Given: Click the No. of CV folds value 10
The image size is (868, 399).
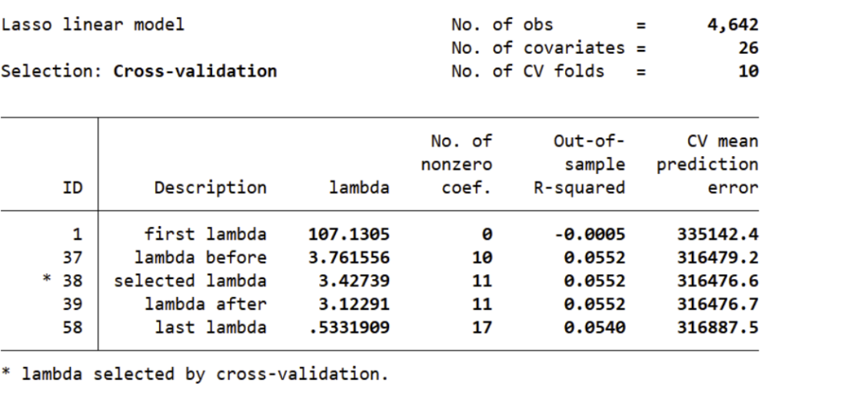Looking at the screenshot, I should click(x=748, y=72).
